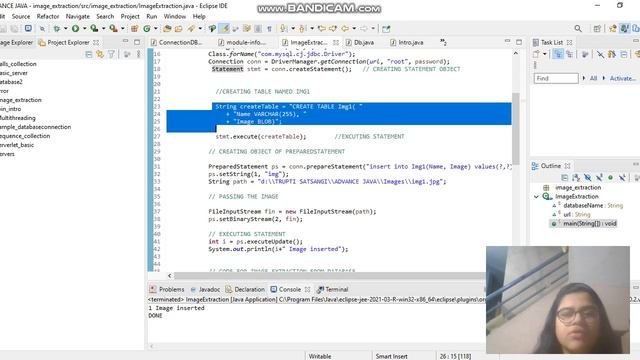Toggle Block Selection Mode icon
The width and height of the screenshot is (640, 360).
pyautogui.click(x=258, y=29)
